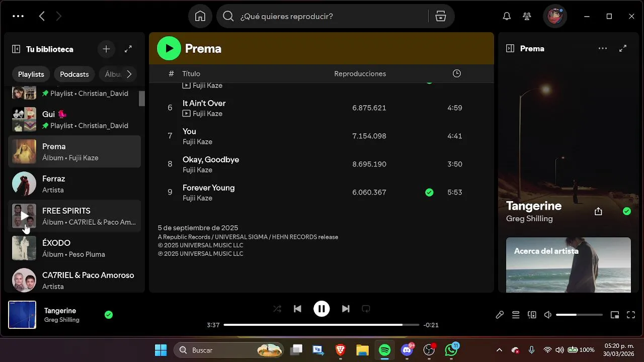This screenshot has width=644, height=362.
Task: Open the Gui playlist
Action: coord(74,120)
